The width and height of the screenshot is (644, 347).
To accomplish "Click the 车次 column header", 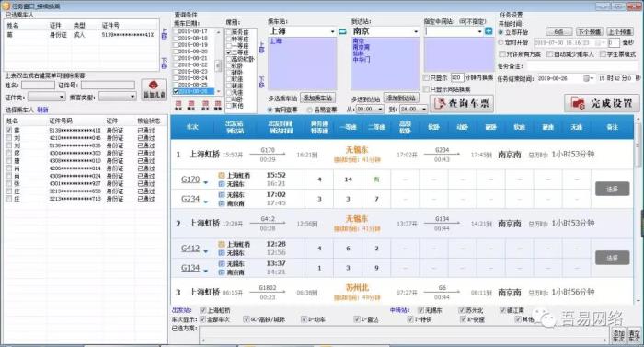I will click(x=192, y=127).
